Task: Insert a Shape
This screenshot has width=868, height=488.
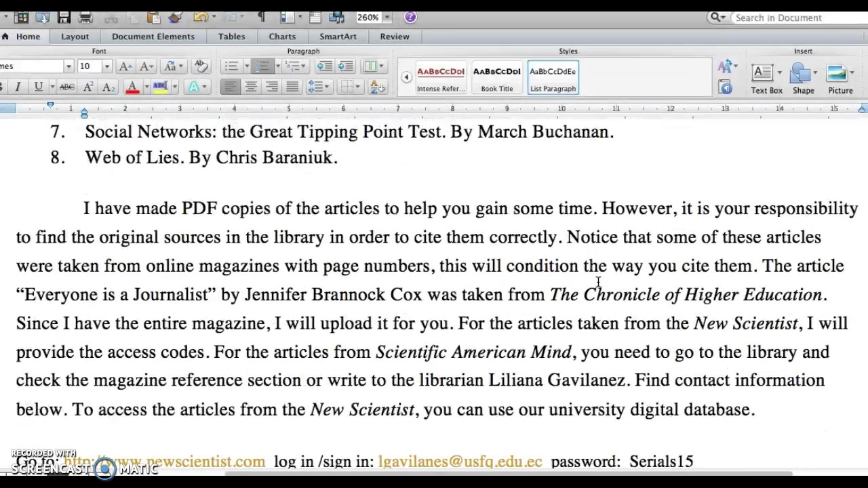Action: click(x=803, y=79)
